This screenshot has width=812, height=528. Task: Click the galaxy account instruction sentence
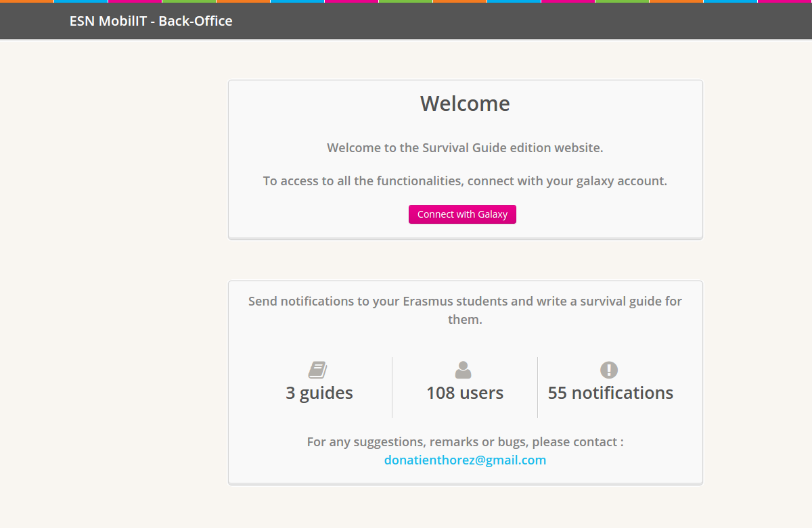pyautogui.click(x=465, y=181)
